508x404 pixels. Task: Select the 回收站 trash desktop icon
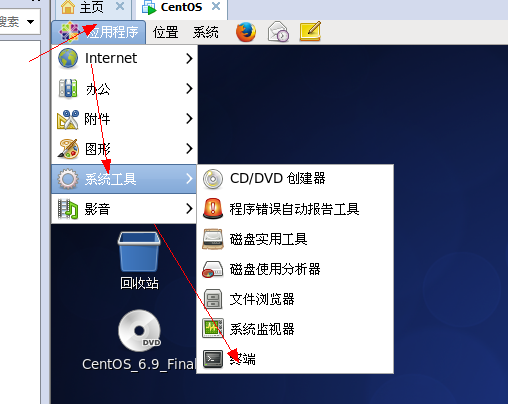click(139, 252)
